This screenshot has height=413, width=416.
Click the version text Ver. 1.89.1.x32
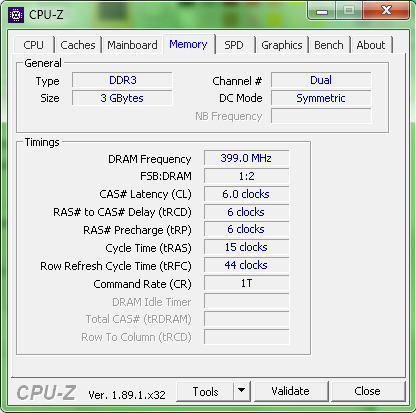[127, 395]
